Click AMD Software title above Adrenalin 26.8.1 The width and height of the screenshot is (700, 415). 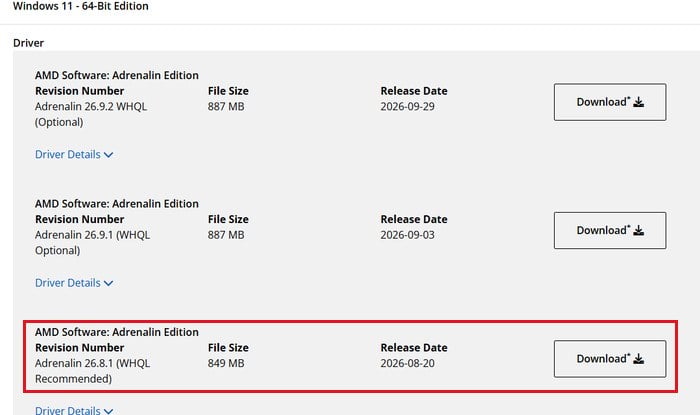click(117, 332)
